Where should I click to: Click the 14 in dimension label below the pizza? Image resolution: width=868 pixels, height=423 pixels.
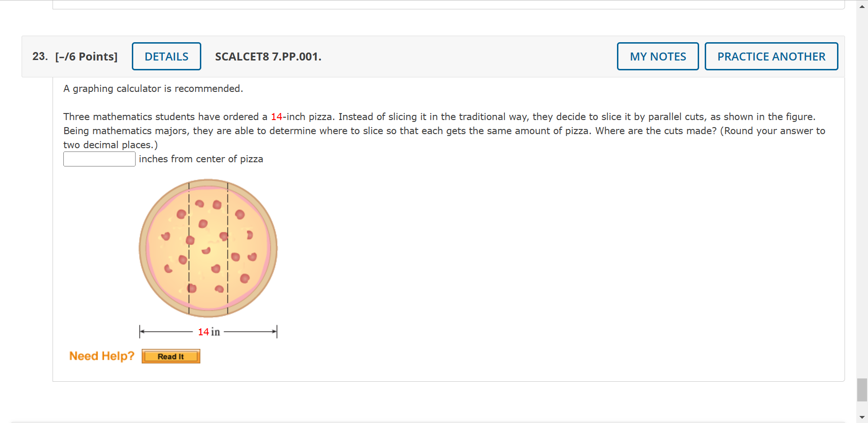tap(208, 332)
